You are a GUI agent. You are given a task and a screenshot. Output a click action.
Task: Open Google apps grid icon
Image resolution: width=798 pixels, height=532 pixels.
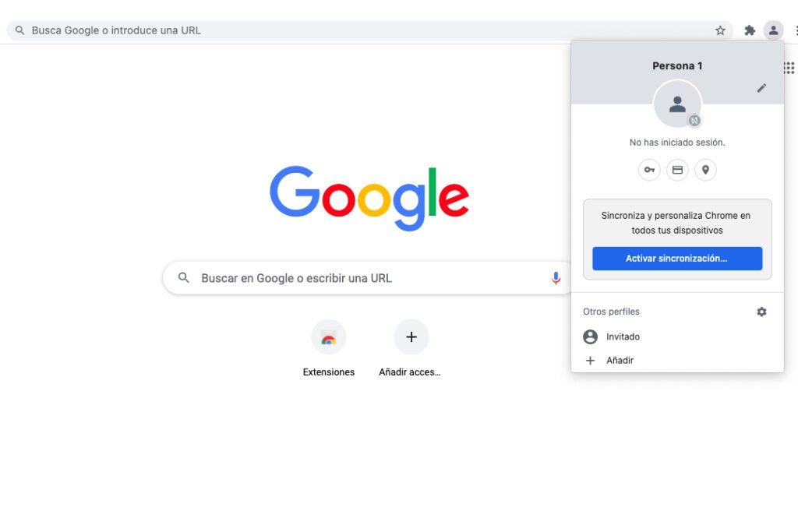[789, 68]
